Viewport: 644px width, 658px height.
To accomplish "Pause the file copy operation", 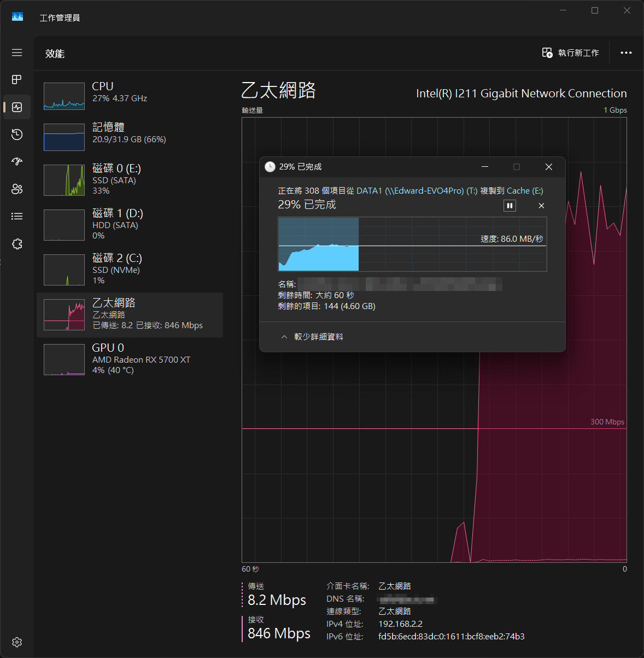I will (x=510, y=206).
